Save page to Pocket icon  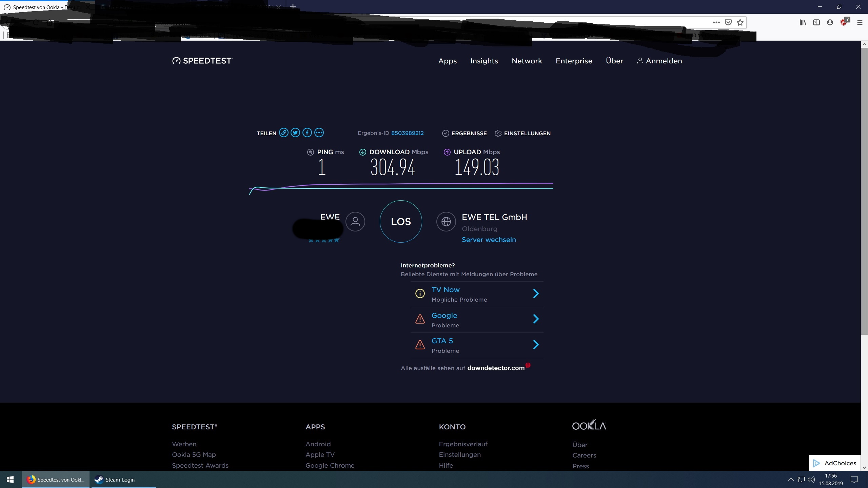pos(728,22)
